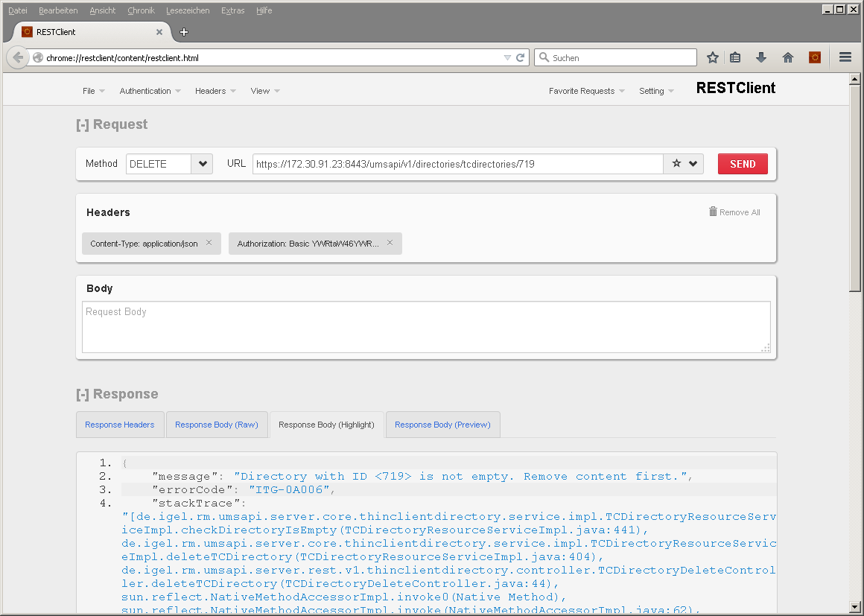864x616 pixels.
Task: Open the Datei menu
Action: point(17,10)
